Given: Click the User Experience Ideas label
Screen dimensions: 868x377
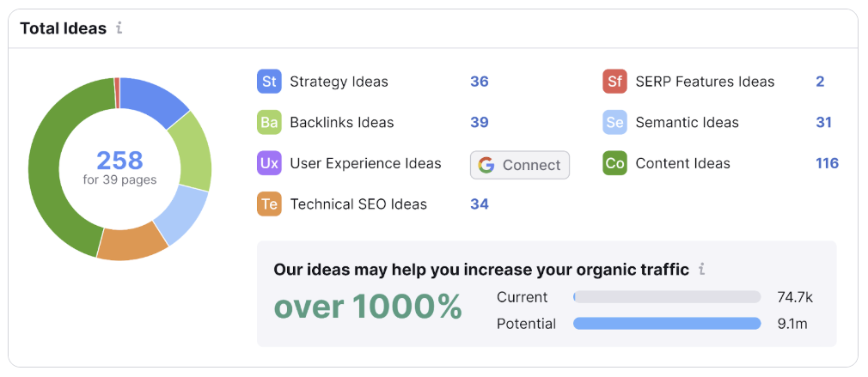Looking at the screenshot, I should point(365,163).
